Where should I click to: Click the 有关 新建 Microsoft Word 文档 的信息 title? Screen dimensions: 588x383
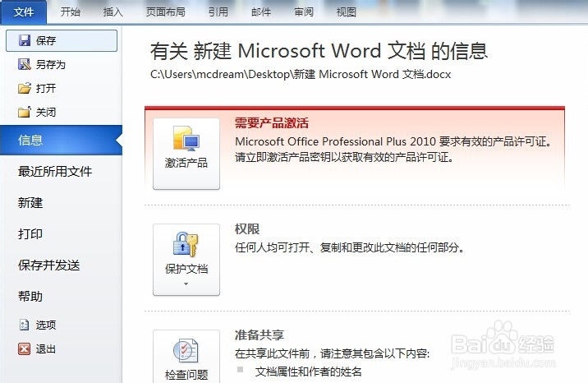[x=319, y=51]
